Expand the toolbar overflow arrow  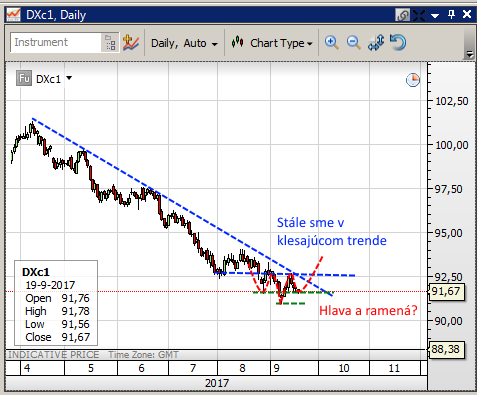click(470, 54)
